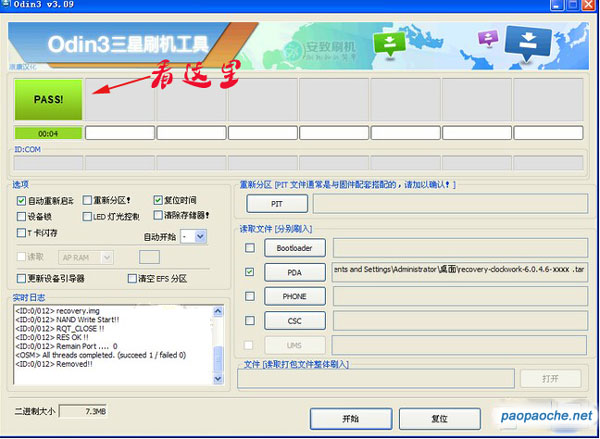Click the purple transfer icon in banner

coord(488,38)
